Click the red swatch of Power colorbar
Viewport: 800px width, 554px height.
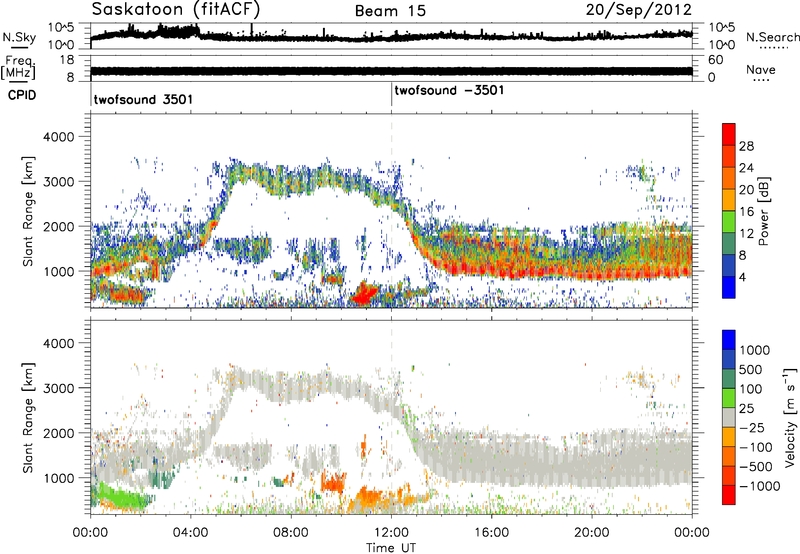(x=729, y=134)
